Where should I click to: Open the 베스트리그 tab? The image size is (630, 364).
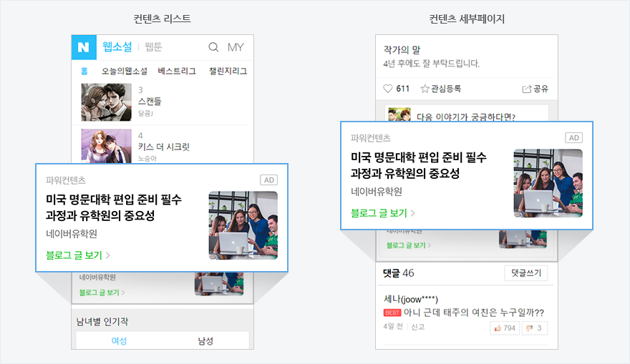tap(177, 71)
